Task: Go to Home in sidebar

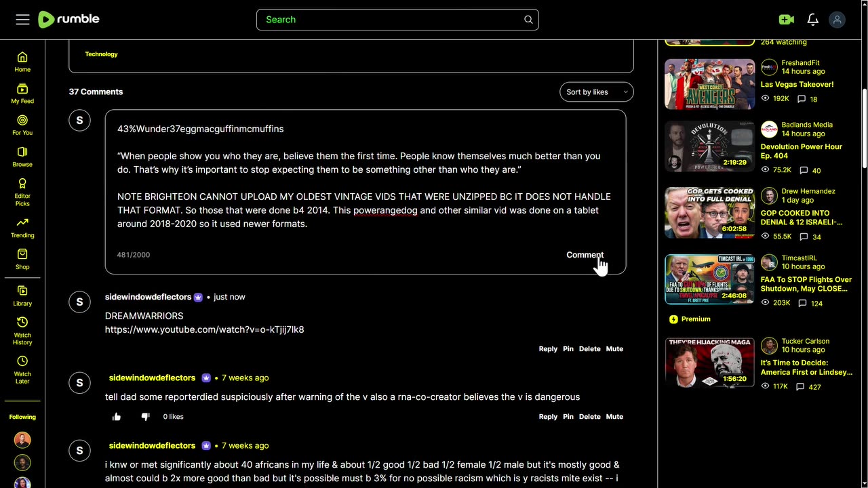Action: click(22, 62)
